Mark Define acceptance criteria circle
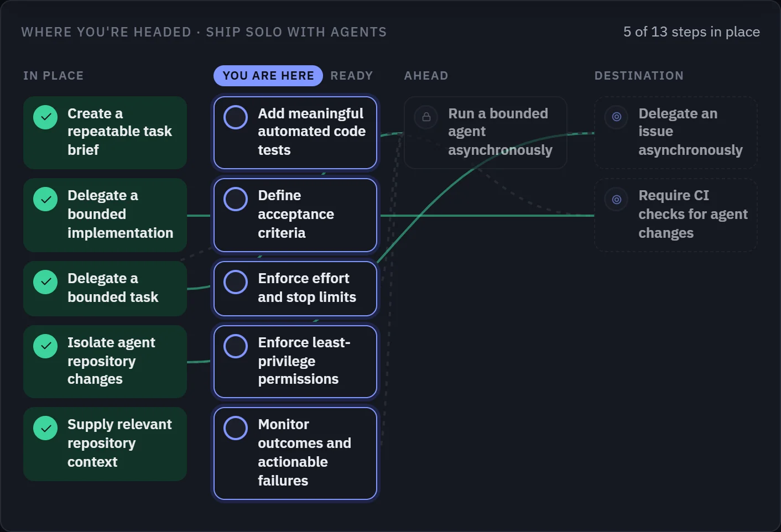 tap(236, 199)
